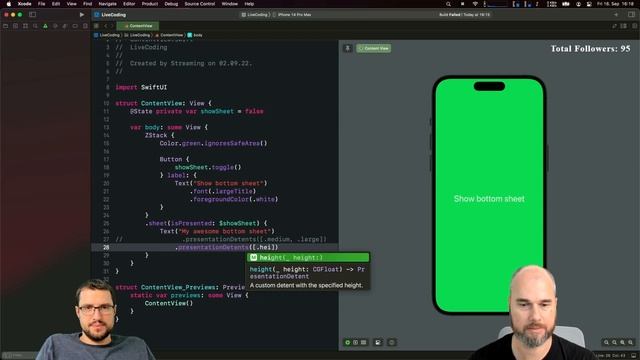640x360 pixels.
Task: Go back in editor history
Action: pyautogui.click(x=105, y=26)
